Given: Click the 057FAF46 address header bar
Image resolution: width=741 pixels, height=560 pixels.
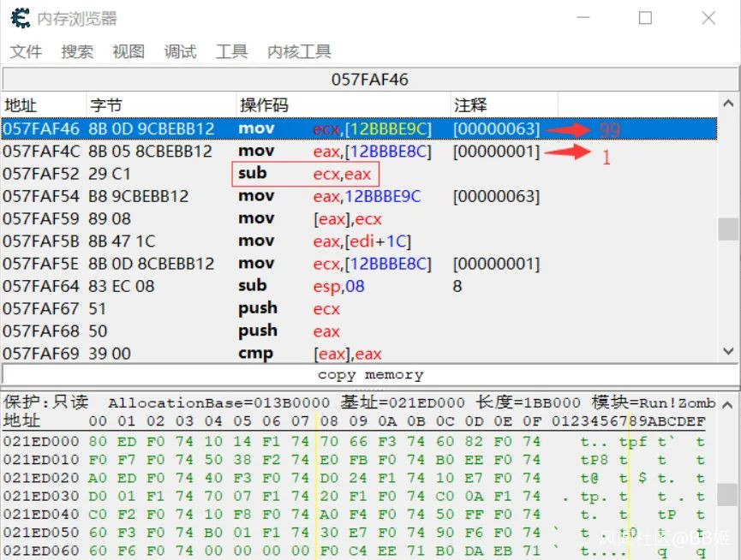Looking at the screenshot, I should coord(369,80).
